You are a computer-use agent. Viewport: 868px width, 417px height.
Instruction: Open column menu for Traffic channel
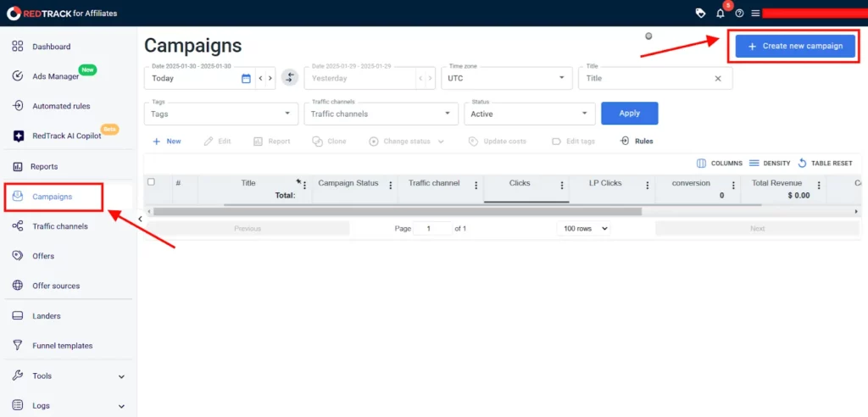pos(476,186)
